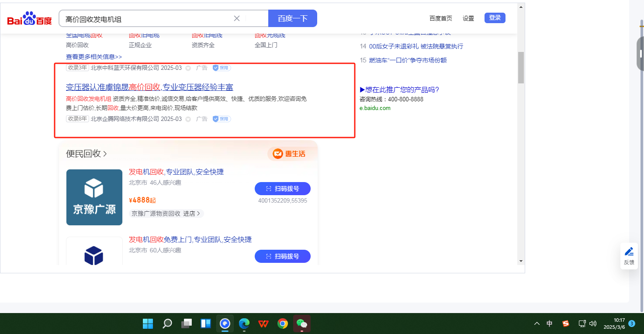Clear the search box with the X icon
This screenshot has height=334, width=644.
(237, 18)
